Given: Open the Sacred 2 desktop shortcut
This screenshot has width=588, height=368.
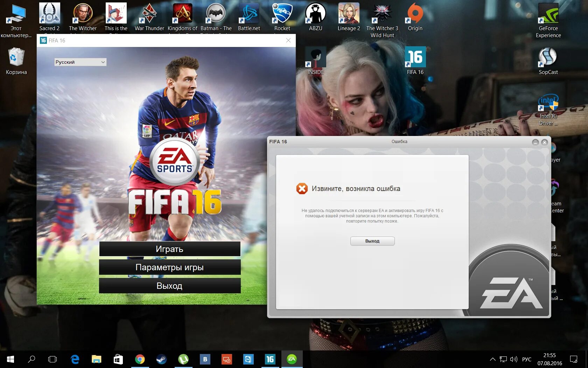Looking at the screenshot, I should [49, 17].
